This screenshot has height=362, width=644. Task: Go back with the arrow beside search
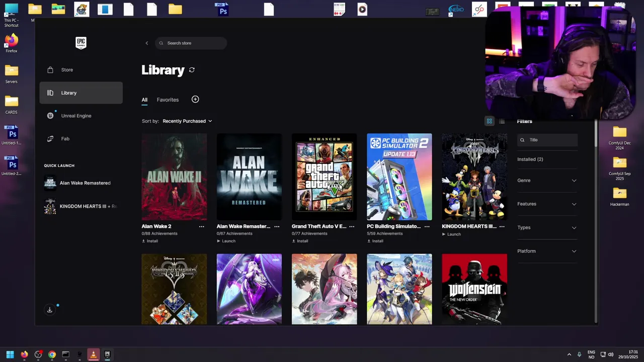pyautogui.click(x=147, y=43)
